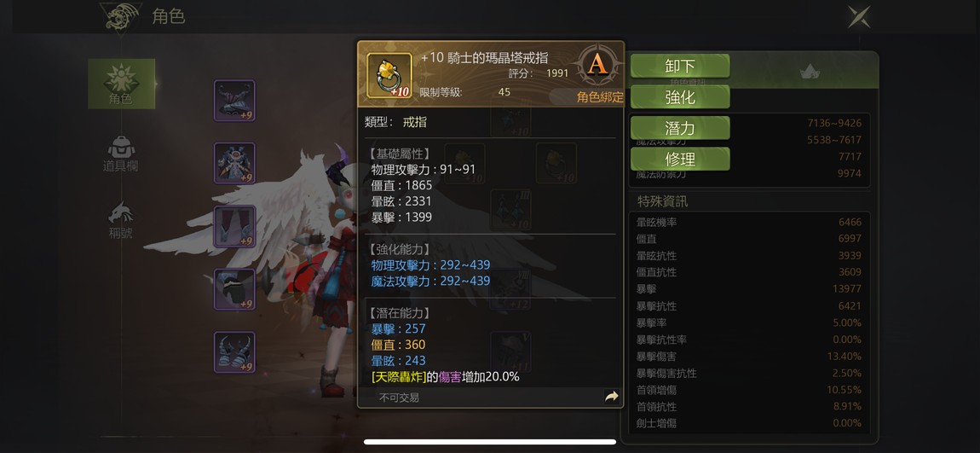The height and width of the screenshot is (453, 980).
Task: Click the 特殊資訊 section header
Action: [x=662, y=201]
